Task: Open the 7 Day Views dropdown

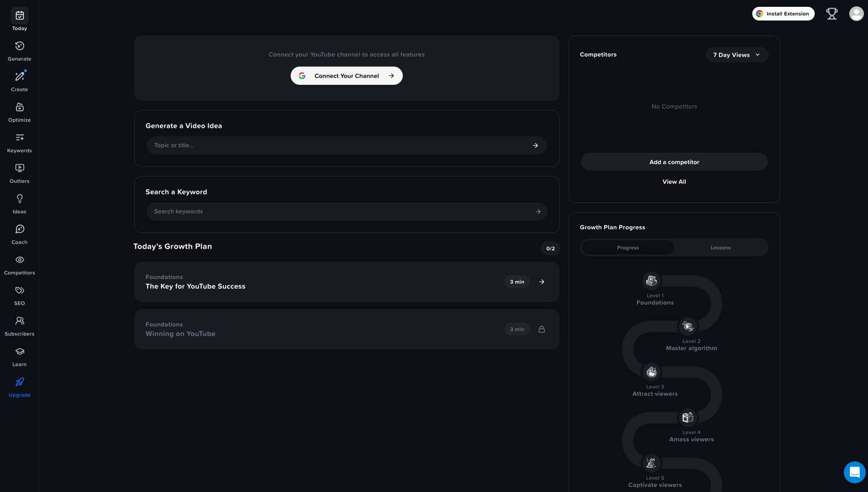Action: (736, 55)
